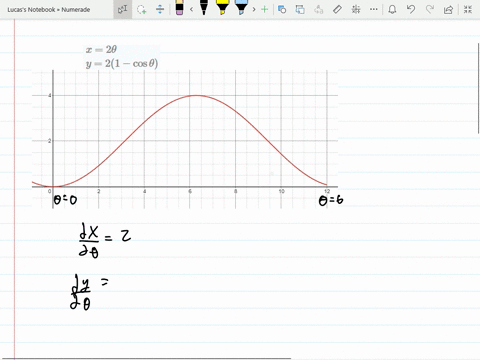Click the equation x = 2θ

click(101, 50)
